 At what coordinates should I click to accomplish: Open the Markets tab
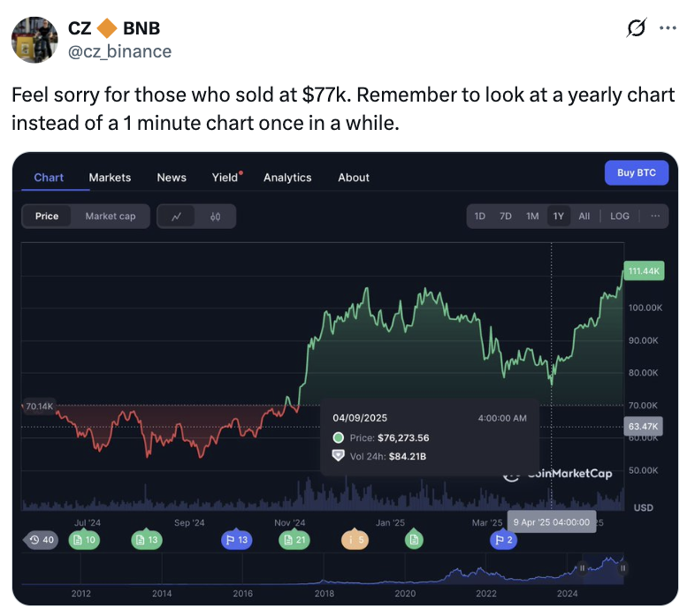(110, 178)
